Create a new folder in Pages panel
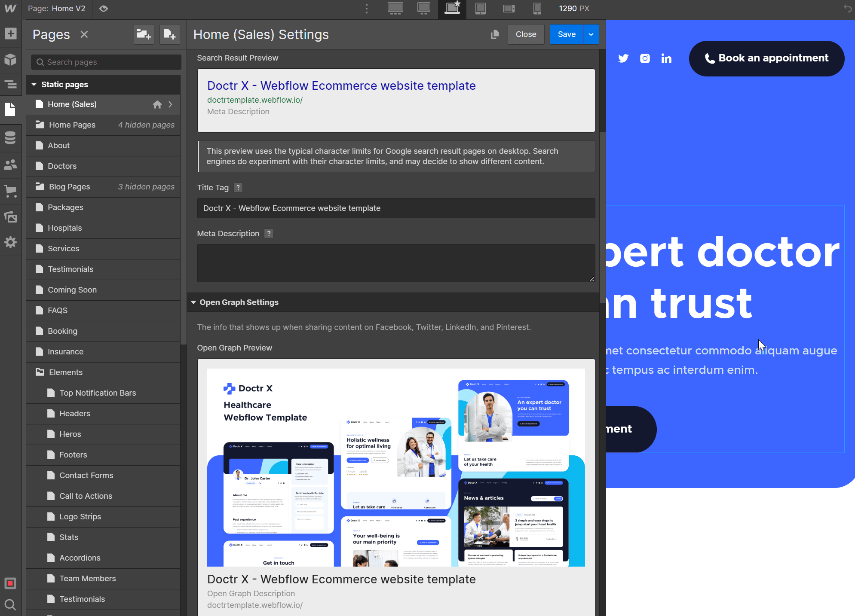The width and height of the screenshot is (855, 616). 144,34
